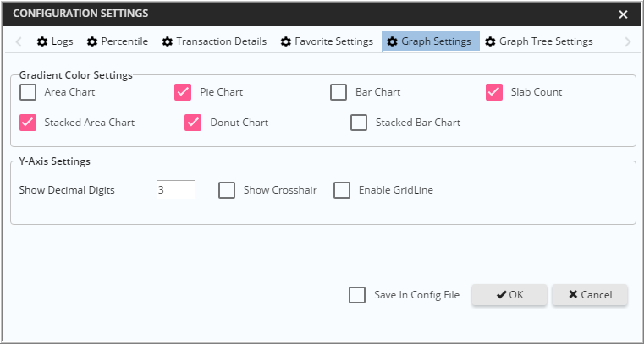Turn on Show Crosshair
644x344 pixels.
pyautogui.click(x=227, y=190)
